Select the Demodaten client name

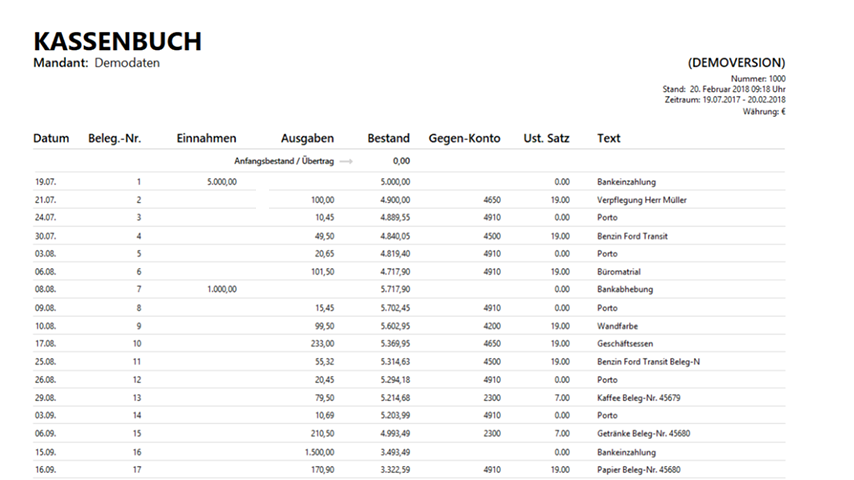pyautogui.click(x=127, y=63)
